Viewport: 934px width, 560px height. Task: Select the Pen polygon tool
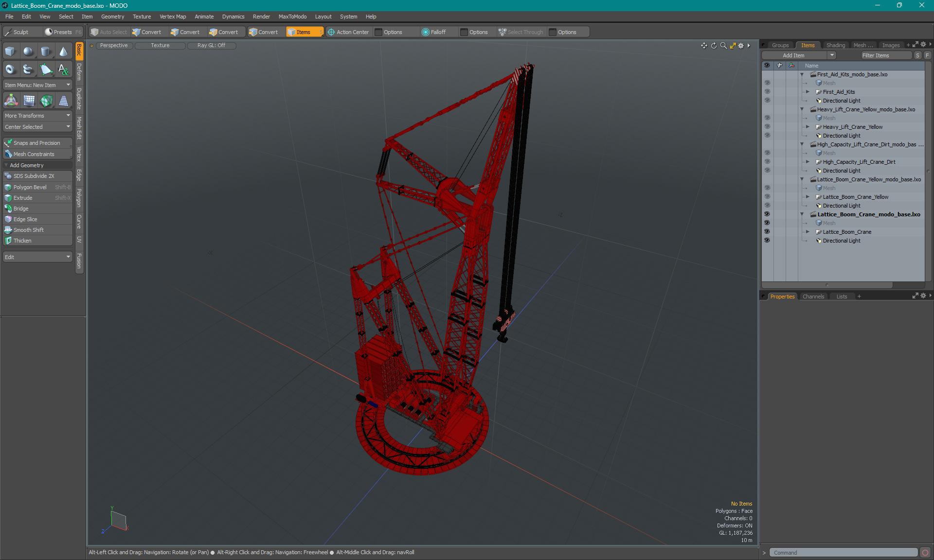point(46,70)
